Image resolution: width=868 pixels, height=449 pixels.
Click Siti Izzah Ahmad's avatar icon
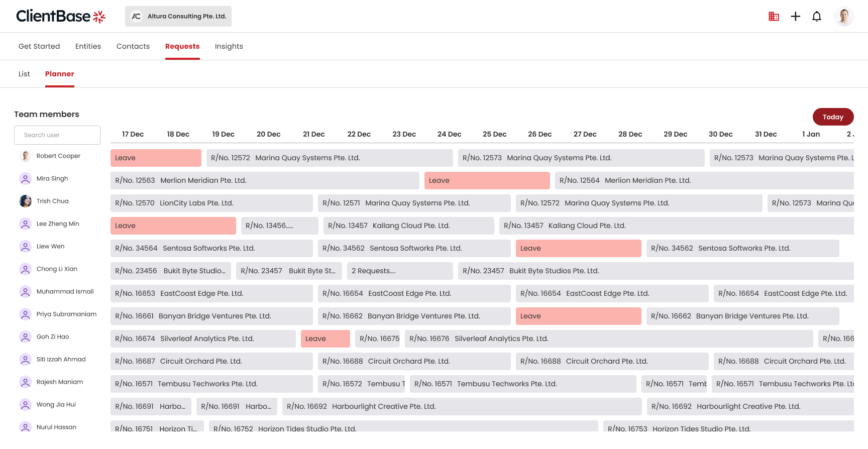coord(25,360)
